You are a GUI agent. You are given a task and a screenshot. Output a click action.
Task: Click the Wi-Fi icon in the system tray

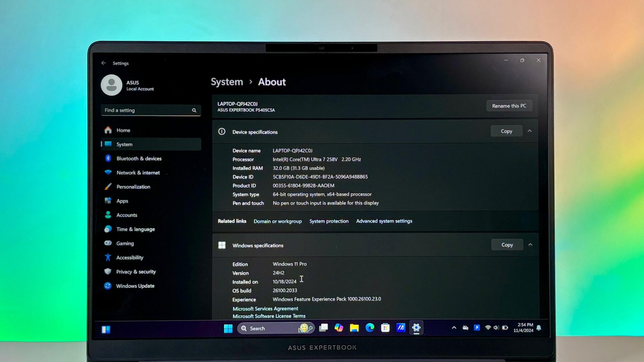[x=488, y=328]
